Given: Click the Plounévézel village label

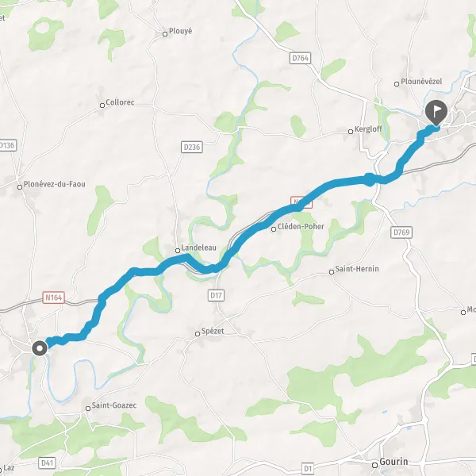Looking at the screenshot, I should click(421, 82).
